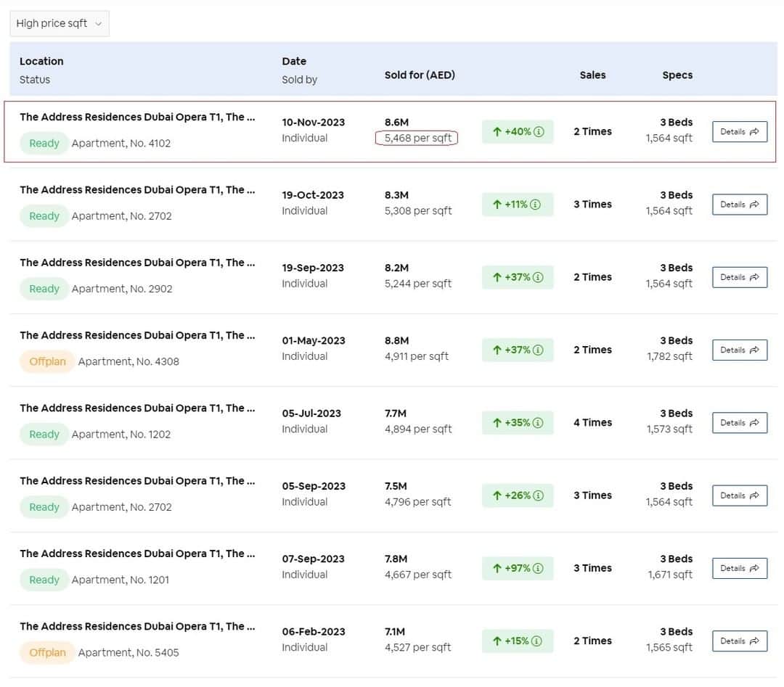Click the 1,782 sqft spec value
784x687 pixels.
tap(669, 356)
